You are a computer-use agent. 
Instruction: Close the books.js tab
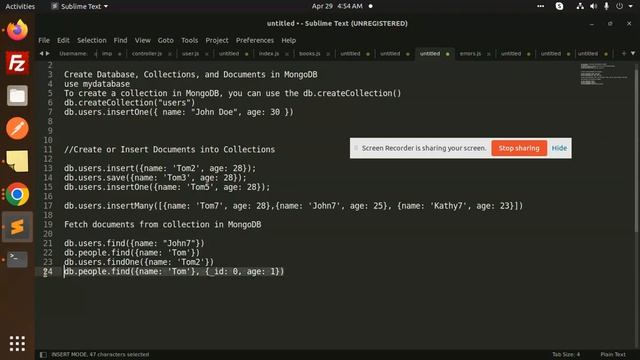pyautogui.click(x=328, y=54)
